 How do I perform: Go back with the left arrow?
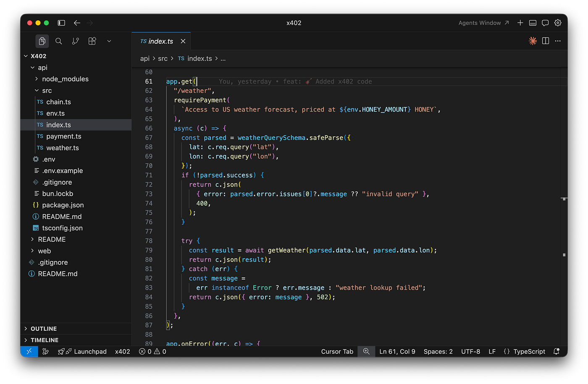[x=77, y=23]
